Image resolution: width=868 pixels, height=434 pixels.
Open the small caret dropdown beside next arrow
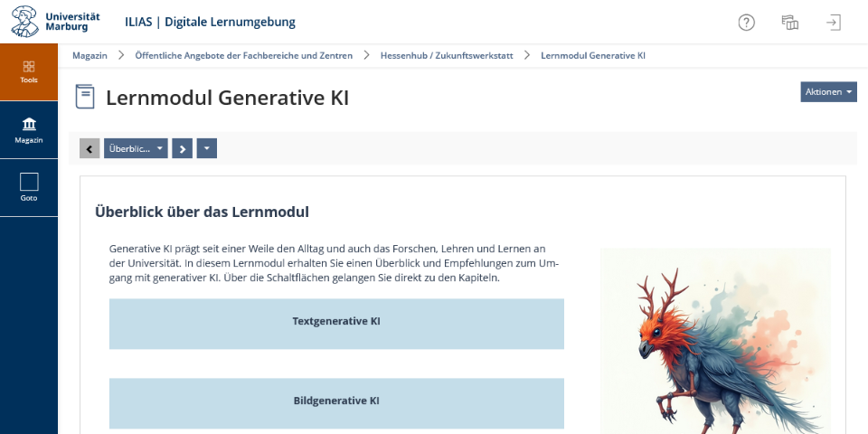pos(206,148)
